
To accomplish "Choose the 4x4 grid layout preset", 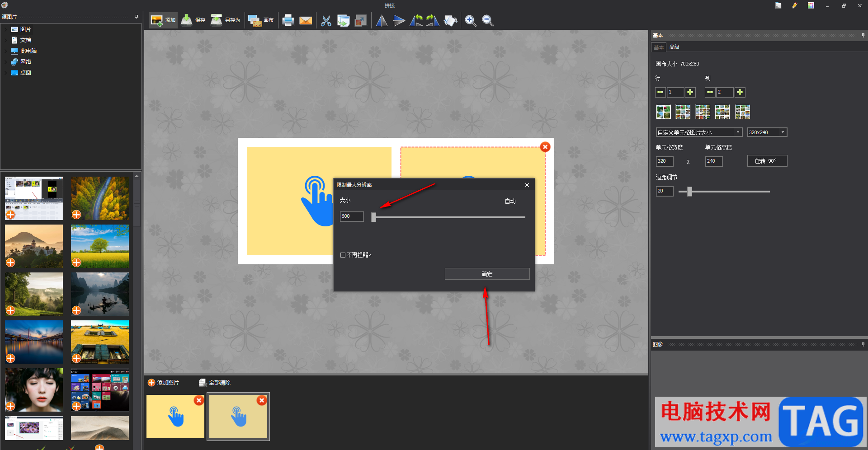I will pos(703,112).
